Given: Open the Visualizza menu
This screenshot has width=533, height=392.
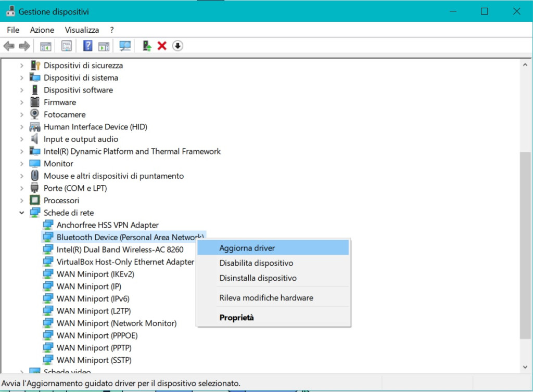Looking at the screenshot, I should [x=82, y=30].
